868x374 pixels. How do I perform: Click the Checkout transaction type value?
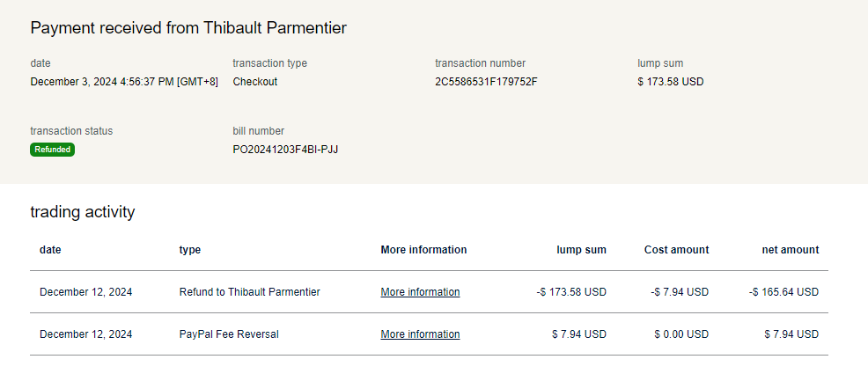pyautogui.click(x=254, y=82)
